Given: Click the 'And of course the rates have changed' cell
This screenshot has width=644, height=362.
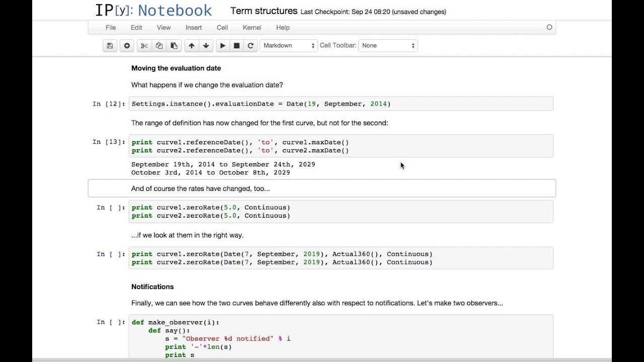Looking at the screenshot, I should (322, 189).
